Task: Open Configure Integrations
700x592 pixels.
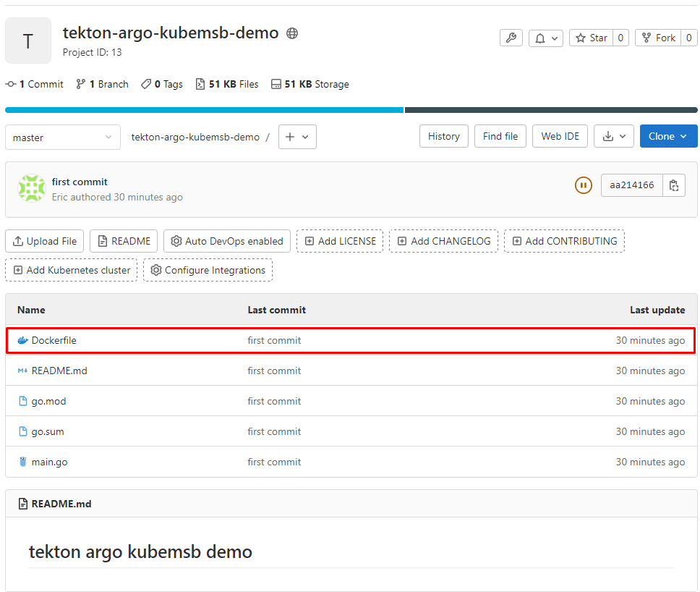Action: pyautogui.click(x=208, y=271)
